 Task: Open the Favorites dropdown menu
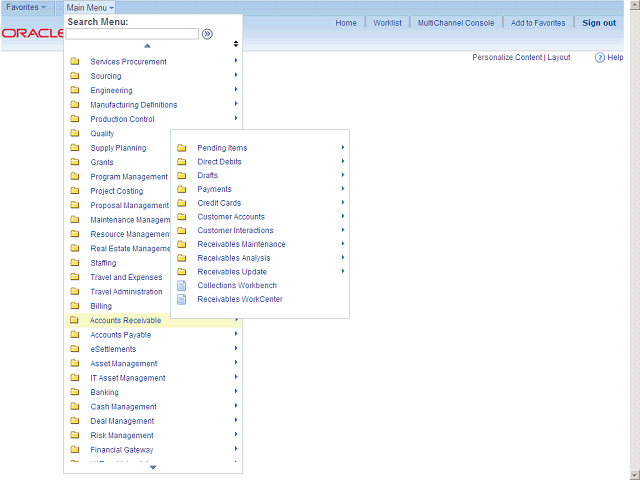click(26, 7)
